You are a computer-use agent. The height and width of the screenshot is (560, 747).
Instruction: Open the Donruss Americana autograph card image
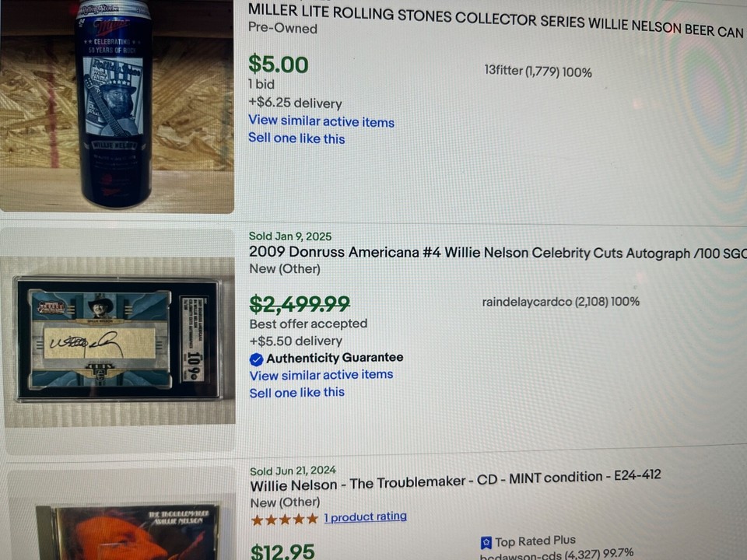119,341
